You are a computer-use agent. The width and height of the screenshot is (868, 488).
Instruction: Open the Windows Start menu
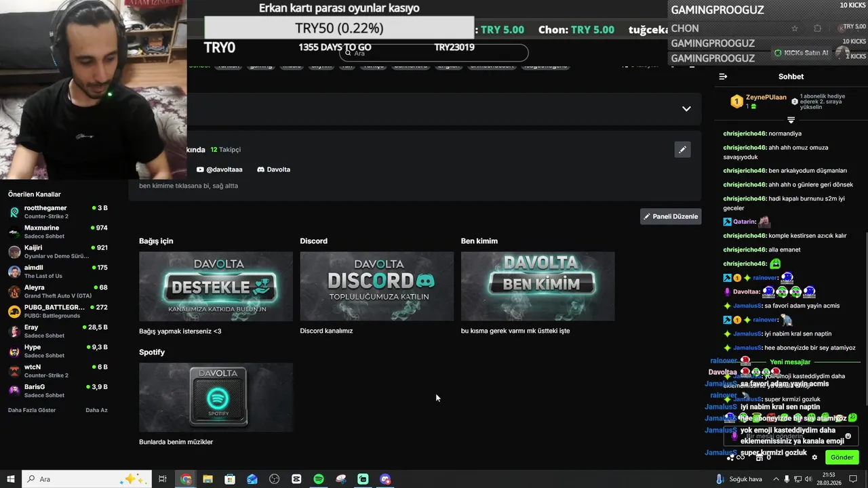[x=11, y=479]
